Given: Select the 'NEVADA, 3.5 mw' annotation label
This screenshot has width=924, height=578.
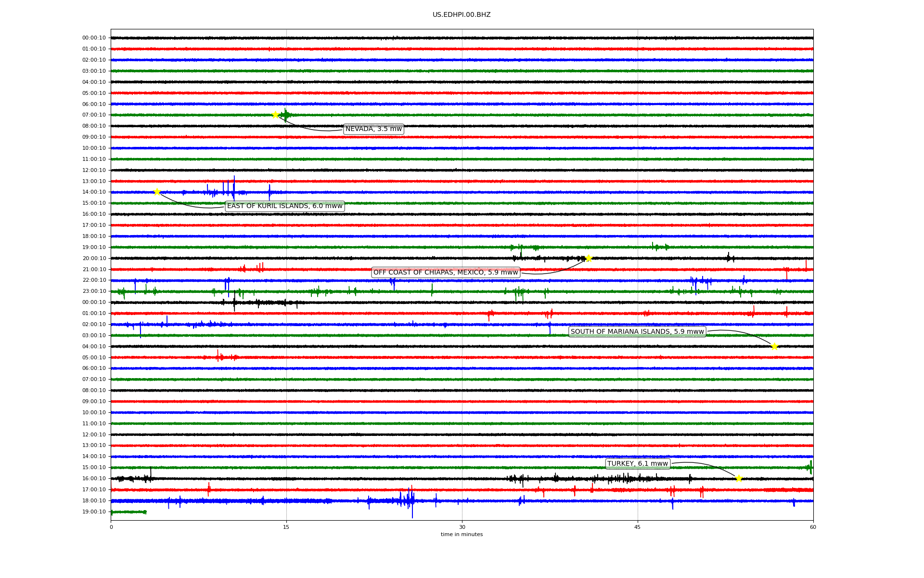Looking at the screenshot, I should pos(373,129).
